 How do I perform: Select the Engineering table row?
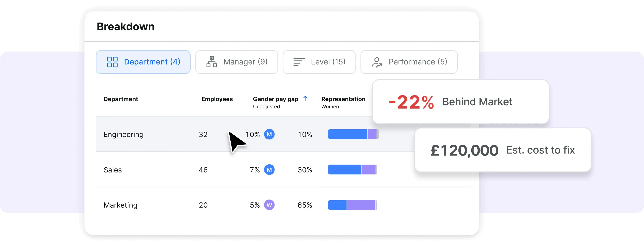click(x=175, y=134)
